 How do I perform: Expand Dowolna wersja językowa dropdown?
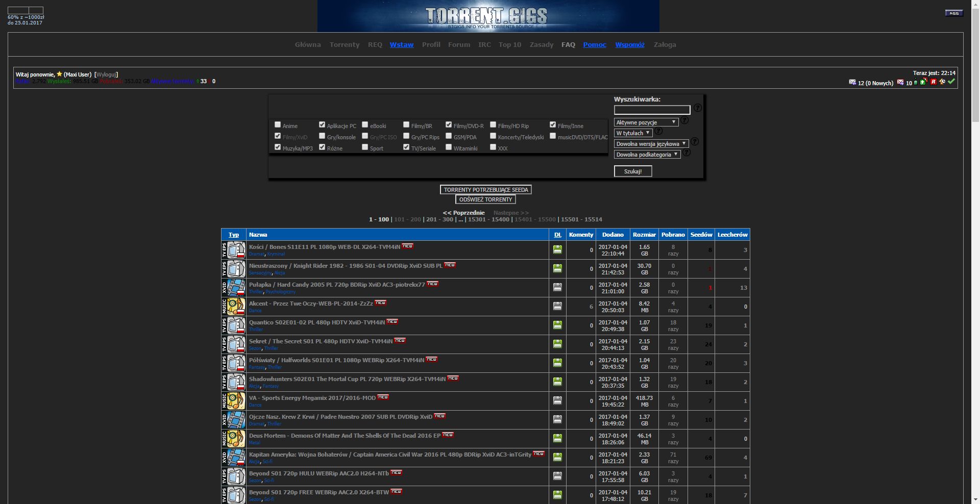click(651, 144)
